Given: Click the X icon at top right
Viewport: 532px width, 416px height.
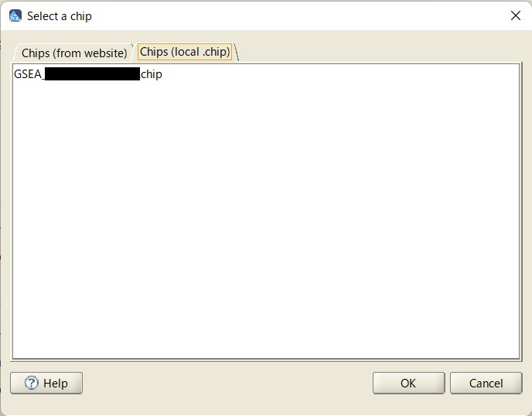Looking at the screenshot, I should (515, 15).
